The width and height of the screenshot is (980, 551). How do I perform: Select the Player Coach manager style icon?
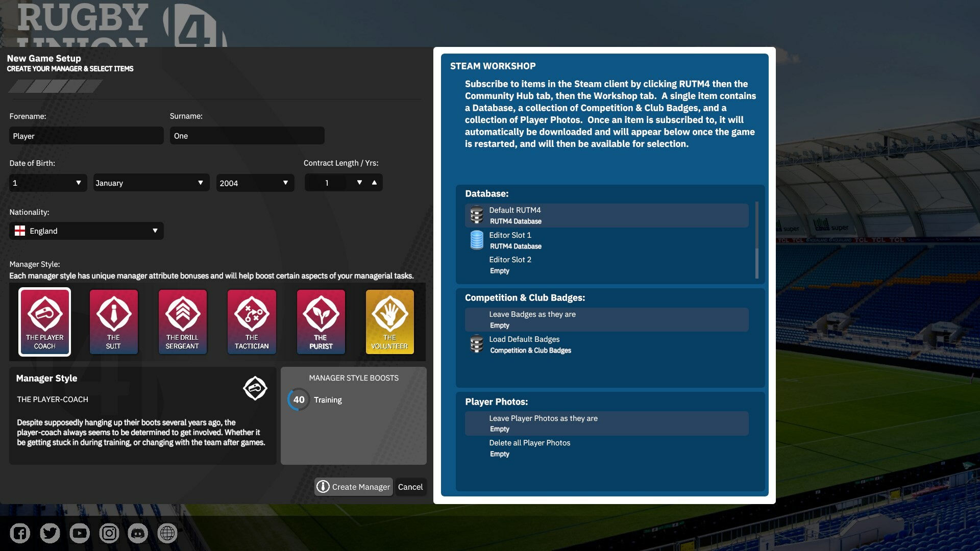click(x=44, y=321)
